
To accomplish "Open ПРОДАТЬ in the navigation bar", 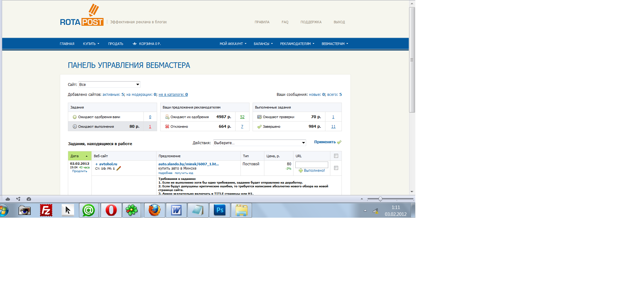I will point(116,44).
